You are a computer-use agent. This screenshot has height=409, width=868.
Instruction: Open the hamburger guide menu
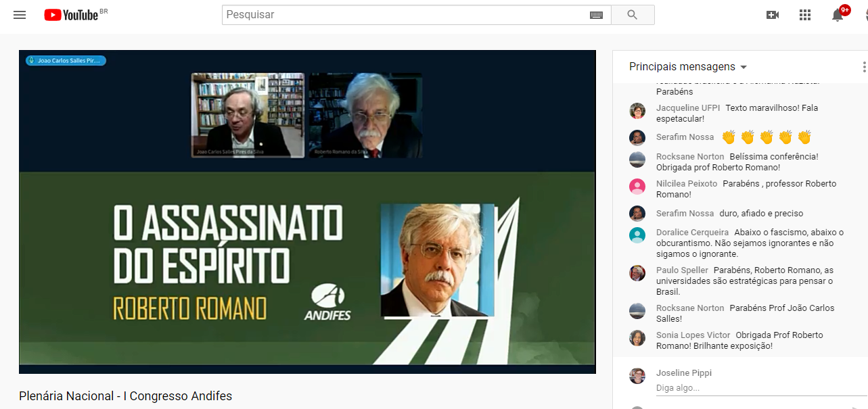click(20, 15)
